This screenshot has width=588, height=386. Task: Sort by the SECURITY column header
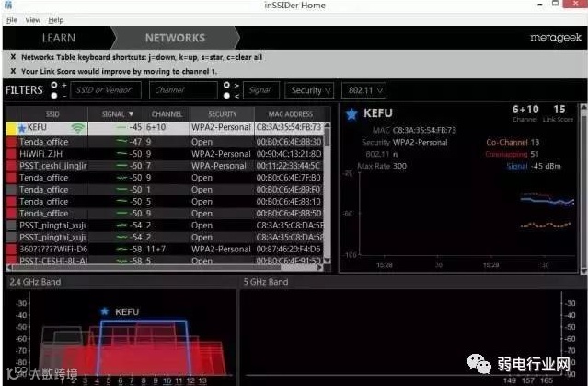tap(222, 114)
